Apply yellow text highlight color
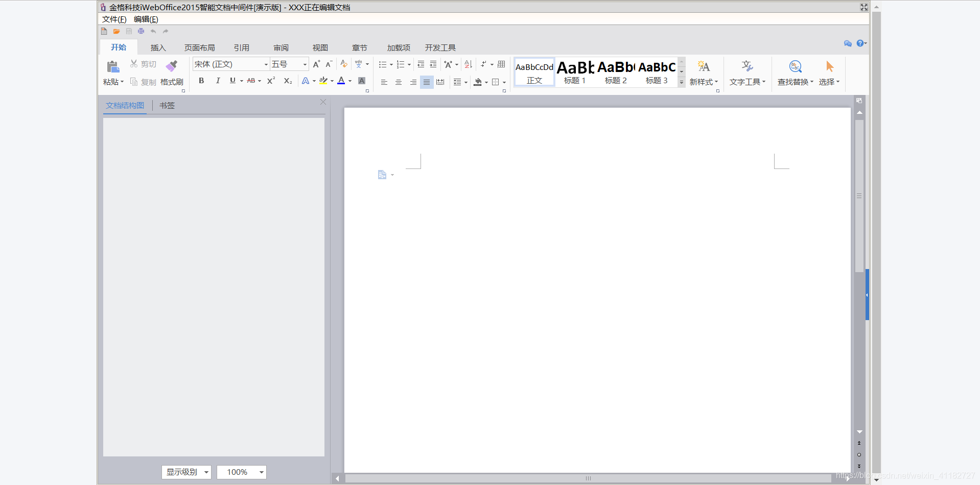Viewport: 980px width, 485px height. (x=323, y=81)
